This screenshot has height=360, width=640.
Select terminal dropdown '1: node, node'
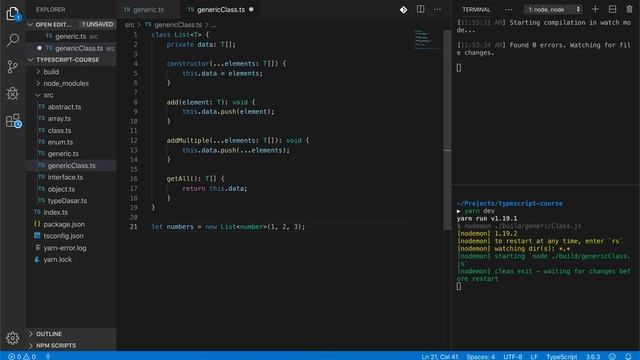(553, 9)
